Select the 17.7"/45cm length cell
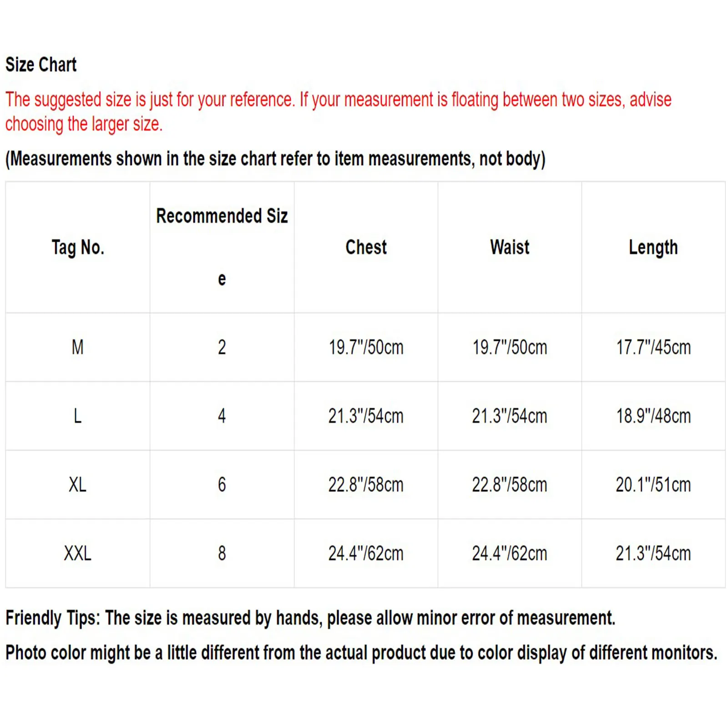Screen dimensions: 728x728 (653, 348)
